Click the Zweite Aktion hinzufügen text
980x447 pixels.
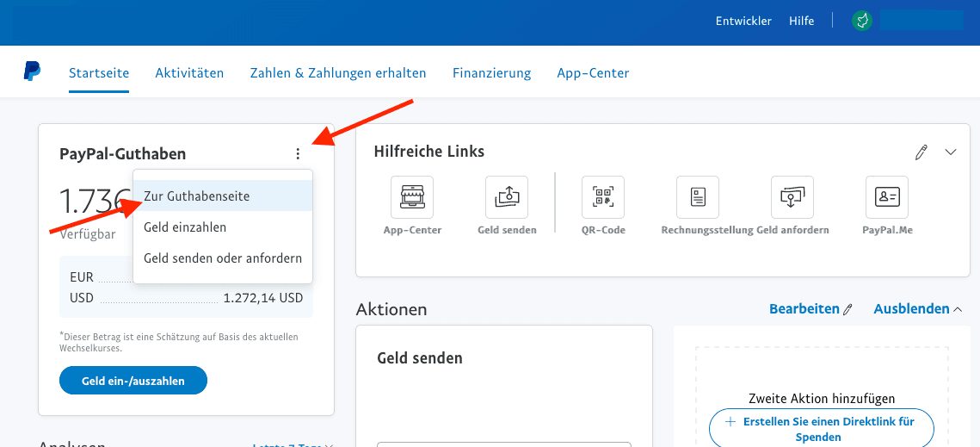821,398
